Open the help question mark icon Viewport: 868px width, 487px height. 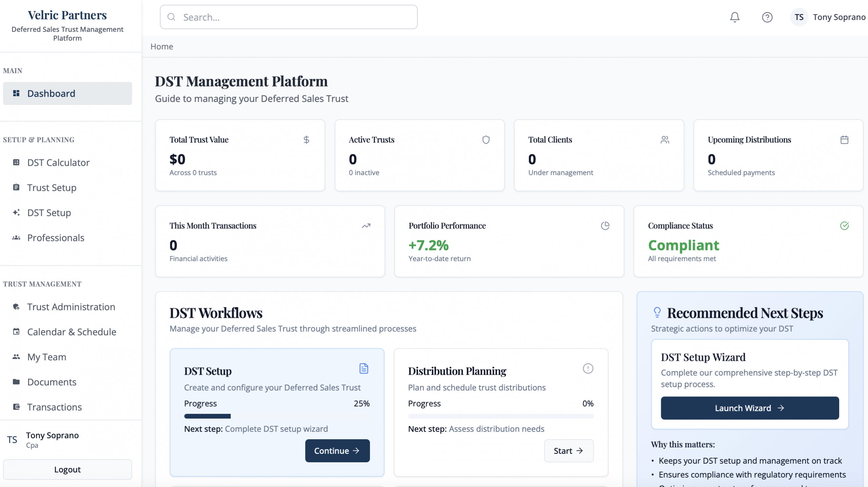767,17
